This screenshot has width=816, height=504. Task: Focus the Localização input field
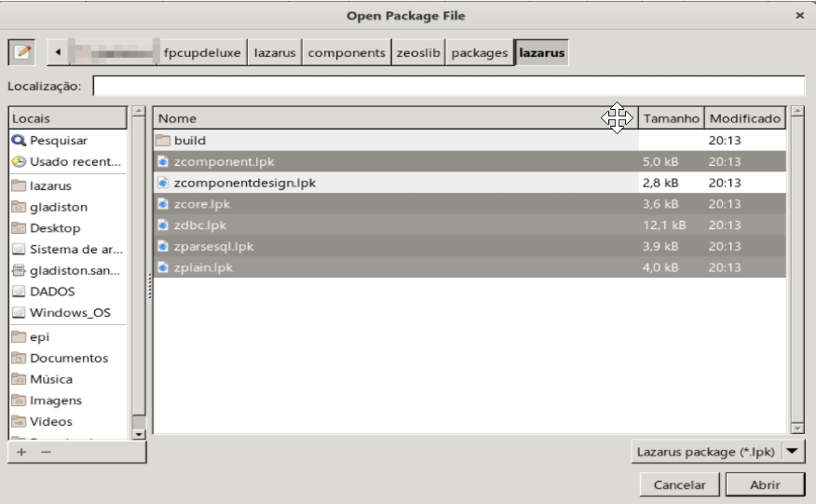point(449,86)
